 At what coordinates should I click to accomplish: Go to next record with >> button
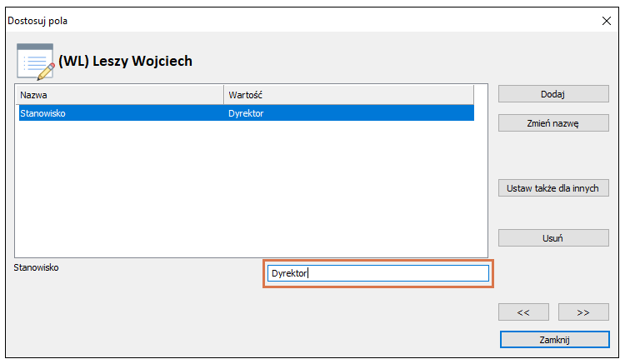click(x=583, y=312)
